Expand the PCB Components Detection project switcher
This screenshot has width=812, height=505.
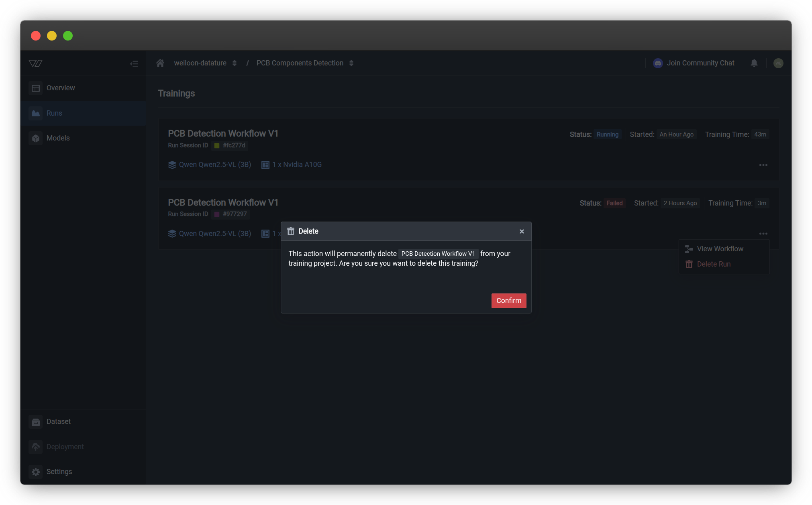click(x=351, y=63)
